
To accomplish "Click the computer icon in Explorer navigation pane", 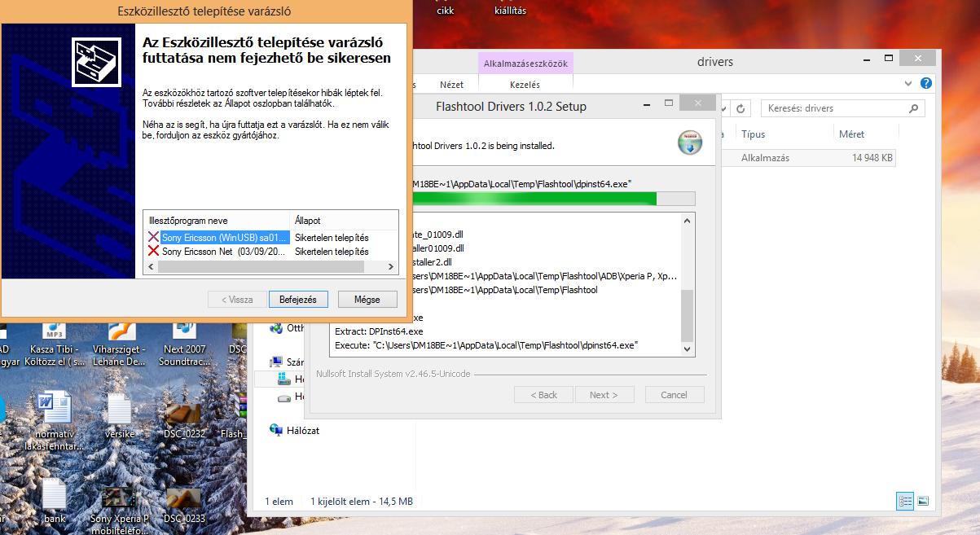I will click(276, 362).
